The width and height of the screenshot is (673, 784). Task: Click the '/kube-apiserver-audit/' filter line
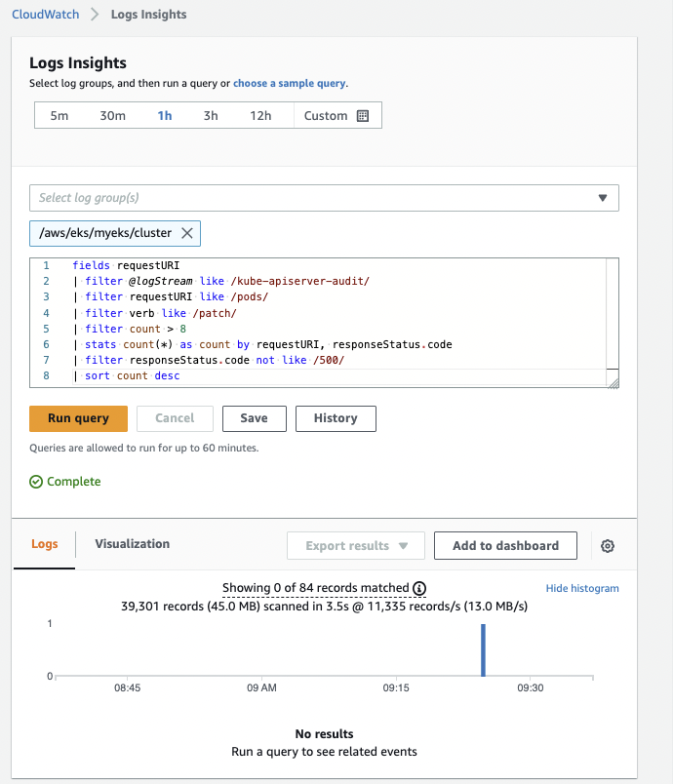point(221,282)
